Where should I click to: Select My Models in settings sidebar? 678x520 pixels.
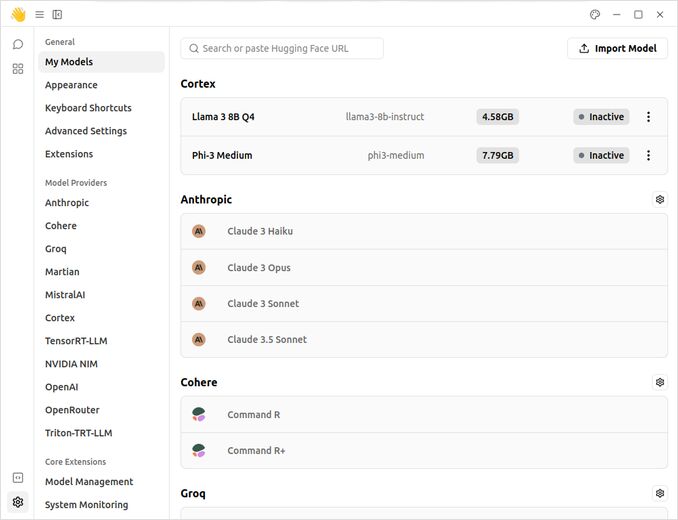click(101, 62)
